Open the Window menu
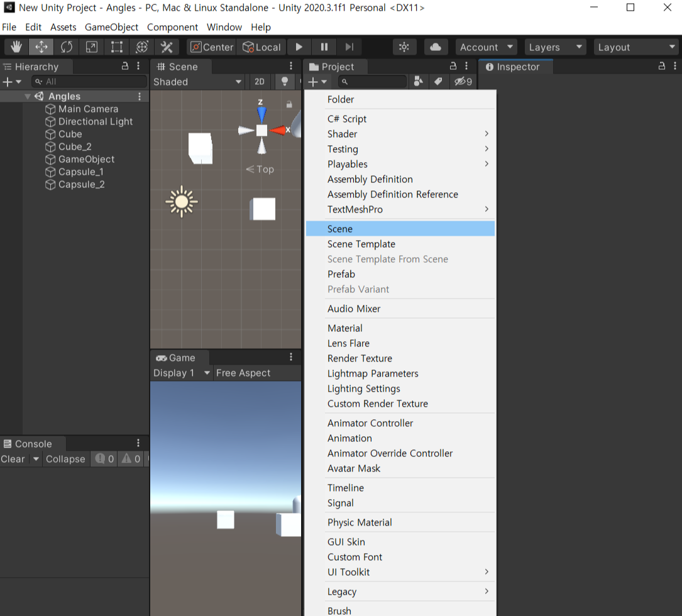This screenshot has height=616, width=682. coord(224,27)
